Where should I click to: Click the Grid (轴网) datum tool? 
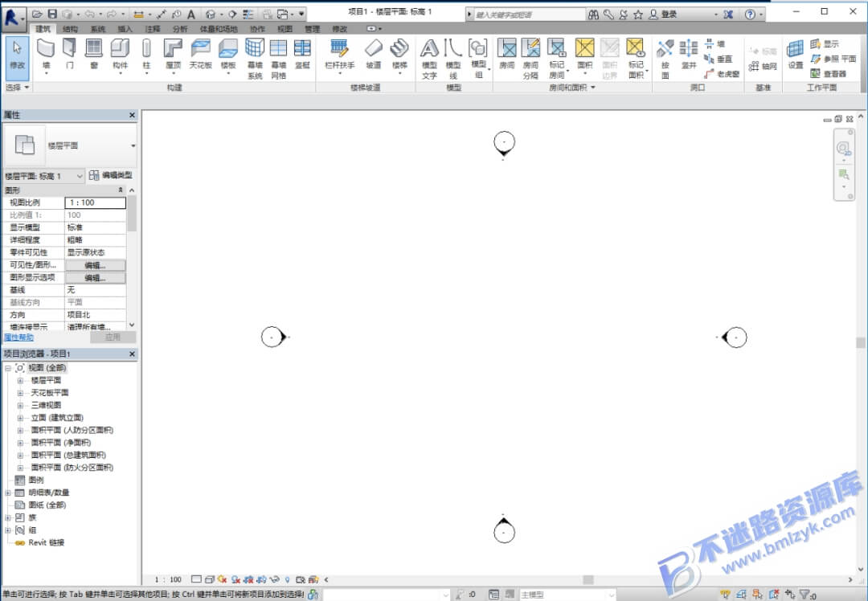pyautogui.click(x=763, y=67)
